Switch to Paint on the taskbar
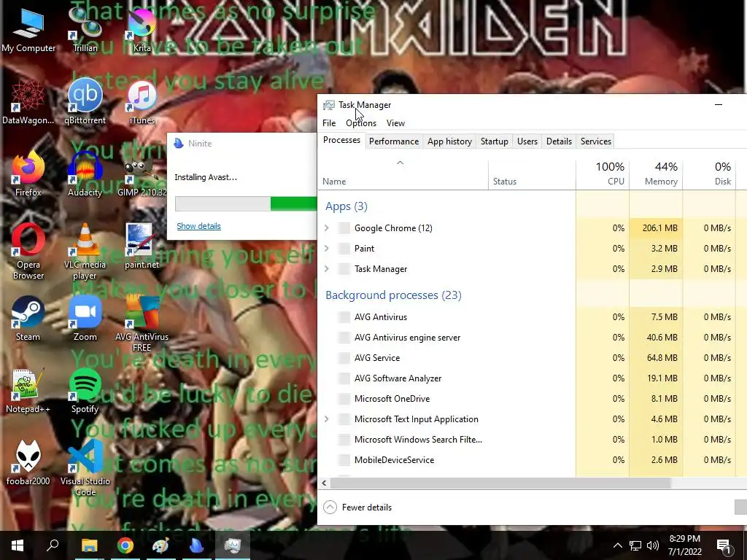 pyautogui.click(x=161, y=545)
